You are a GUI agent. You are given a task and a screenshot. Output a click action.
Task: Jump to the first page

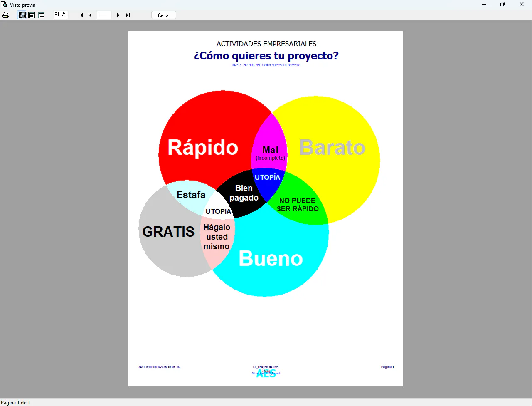click(x=81, y=15)
